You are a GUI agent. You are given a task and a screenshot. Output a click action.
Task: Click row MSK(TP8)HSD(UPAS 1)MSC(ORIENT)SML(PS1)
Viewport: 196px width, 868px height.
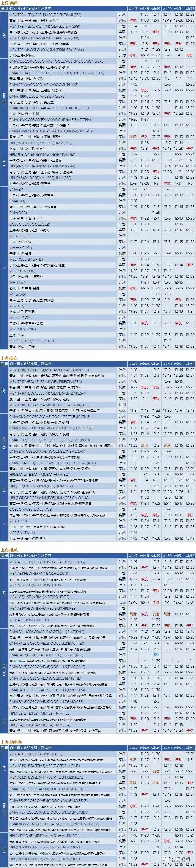[x=63, y=15]
